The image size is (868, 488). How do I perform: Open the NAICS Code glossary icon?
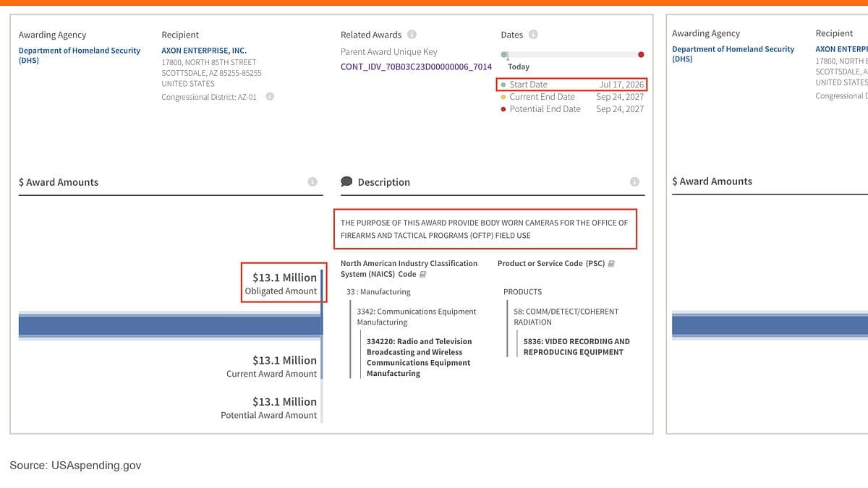[x=423, y=275]
